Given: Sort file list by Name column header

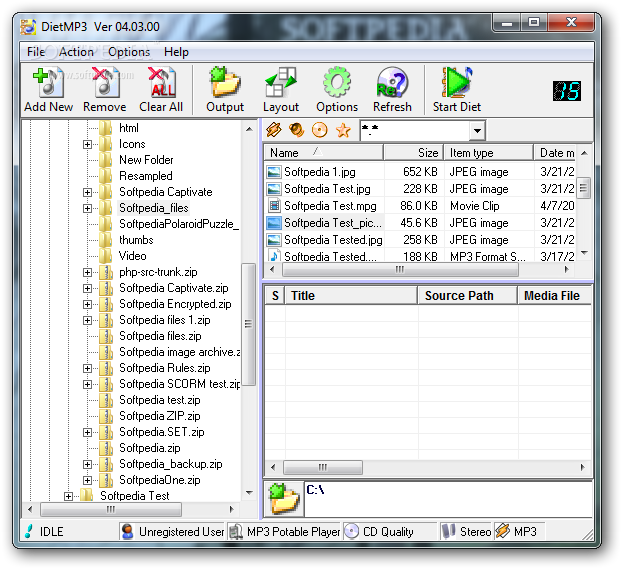Looking at the screenshot, I should [324, 153].
